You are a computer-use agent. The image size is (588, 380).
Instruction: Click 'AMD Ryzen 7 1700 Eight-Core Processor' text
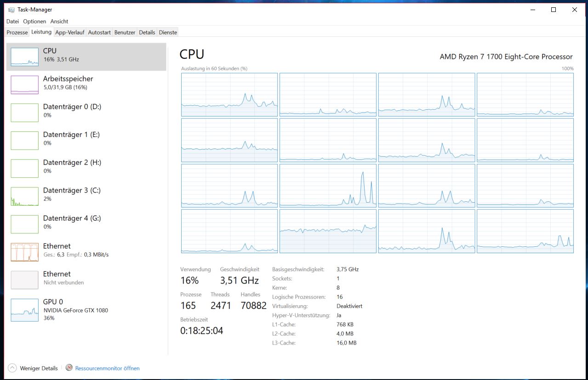pyautogui.click(x=506, y=57)
